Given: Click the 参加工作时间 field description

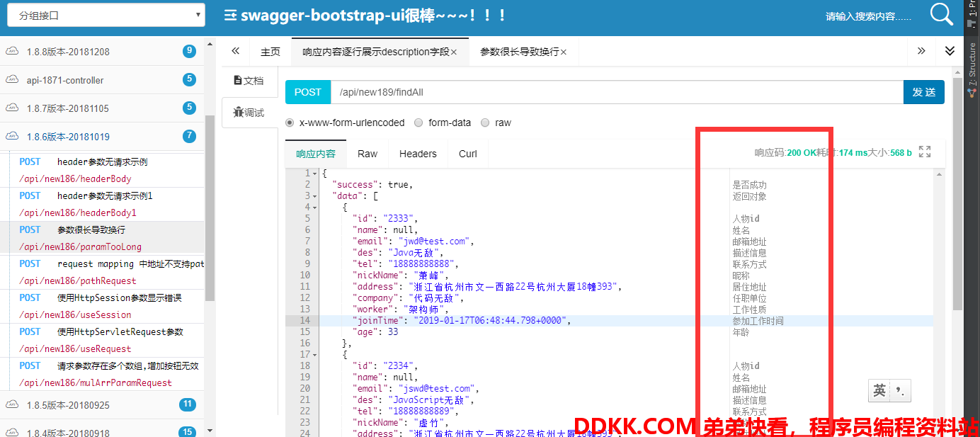Looking at the screenshot, I should pyautogui.click(x=758, y=321).
